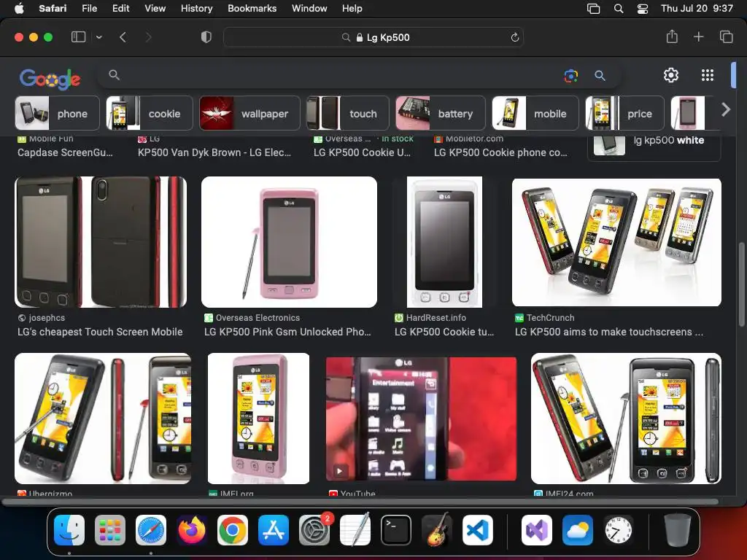Open System Settings from the Dock
The image size is (747, 560).
314,530
